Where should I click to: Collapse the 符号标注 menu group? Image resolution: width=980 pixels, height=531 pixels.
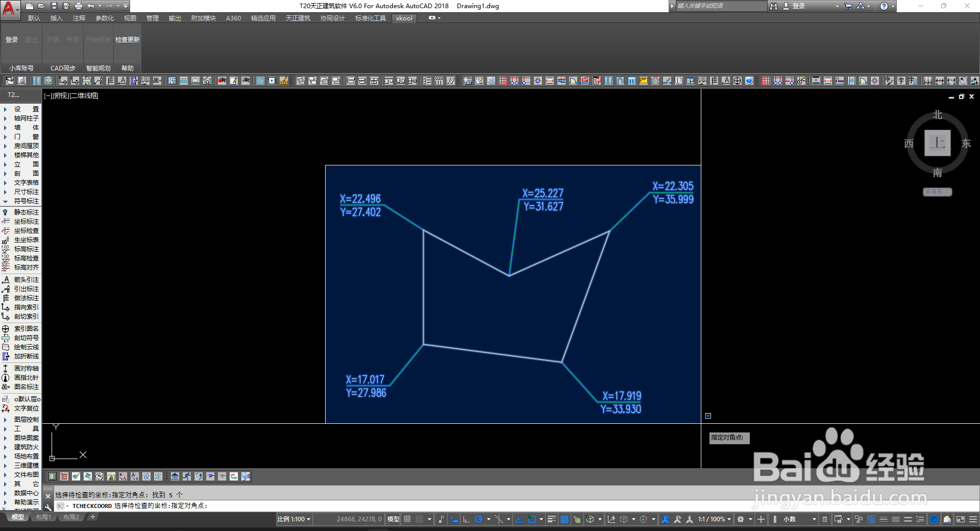coord(20,201)
